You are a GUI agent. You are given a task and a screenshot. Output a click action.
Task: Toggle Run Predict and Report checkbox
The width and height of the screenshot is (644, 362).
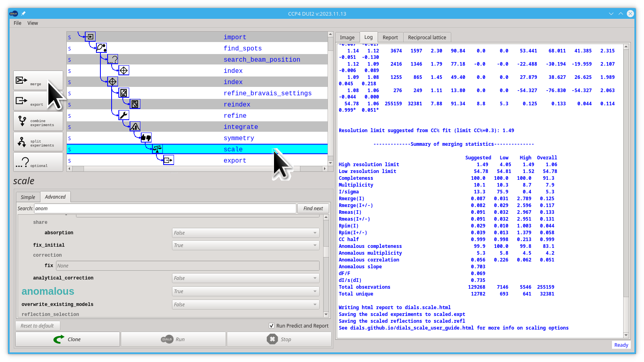point(272,326)
